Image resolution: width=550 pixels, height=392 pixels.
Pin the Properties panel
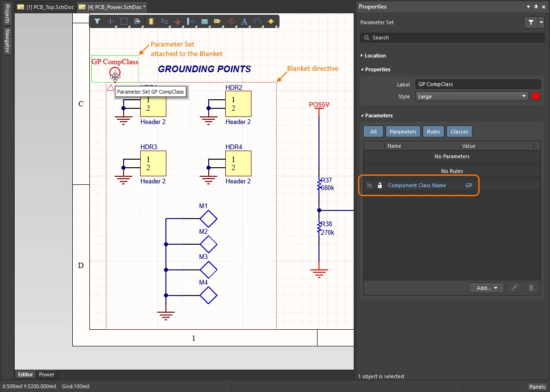pyautogui.click(x=536, y=7)
